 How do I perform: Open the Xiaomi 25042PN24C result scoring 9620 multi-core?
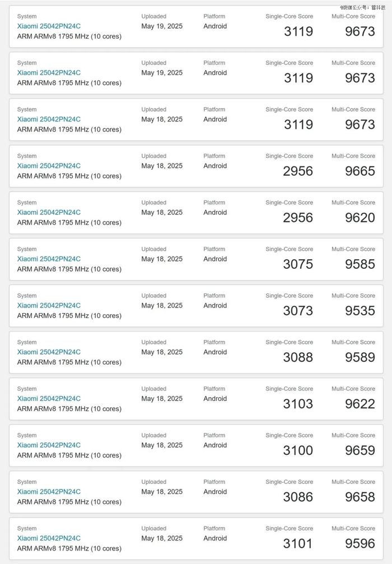(49, 212)
